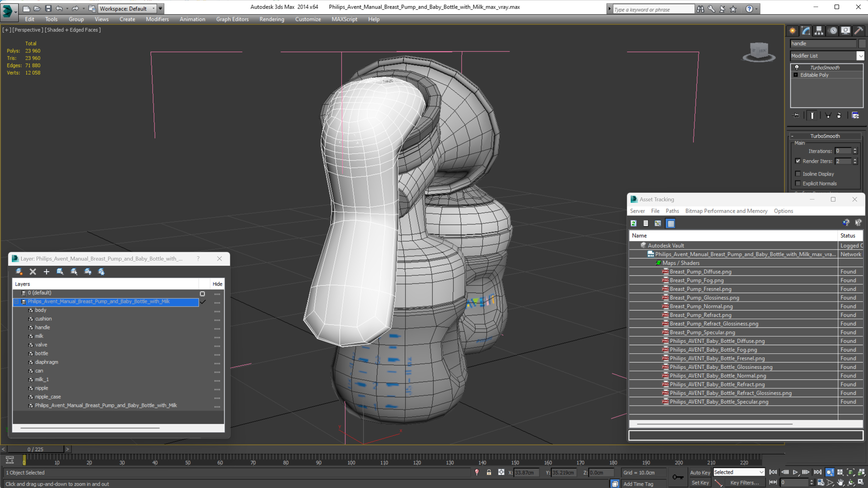Click the Shaded + Edged Faces viewport label

pos(73,29)
